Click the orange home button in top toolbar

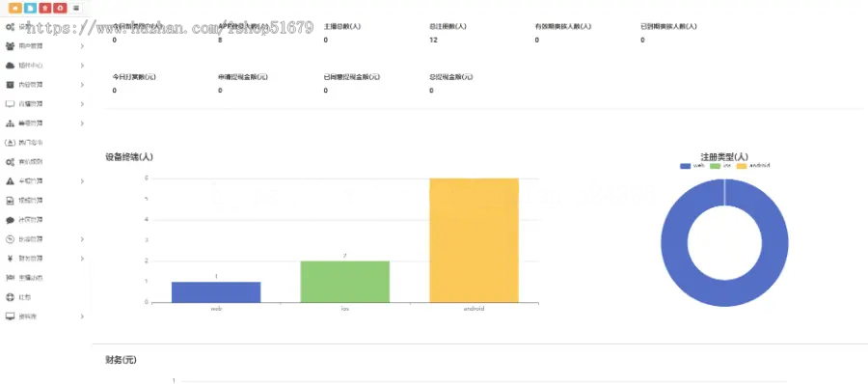[14, 9]
